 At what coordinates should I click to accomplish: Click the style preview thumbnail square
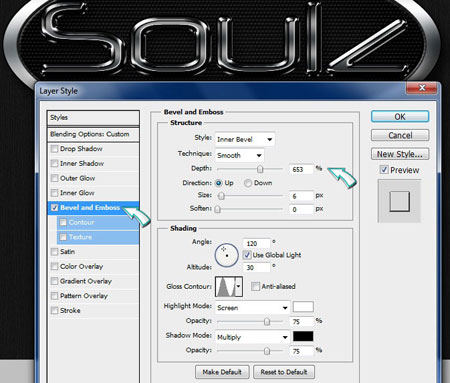coord(399,201)
